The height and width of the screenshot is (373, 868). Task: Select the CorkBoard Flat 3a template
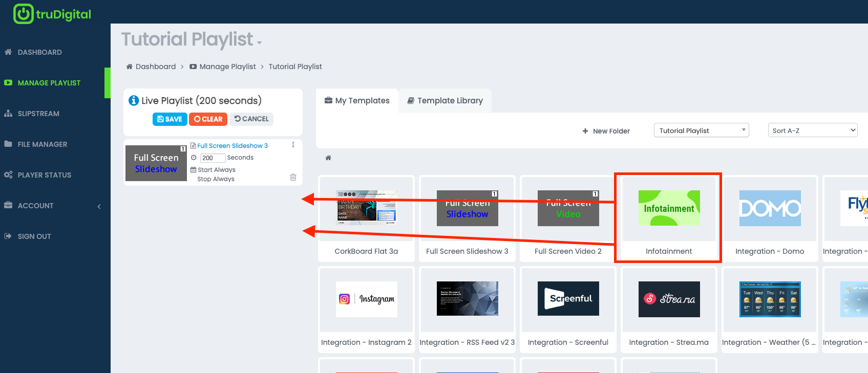coord(366,219)
